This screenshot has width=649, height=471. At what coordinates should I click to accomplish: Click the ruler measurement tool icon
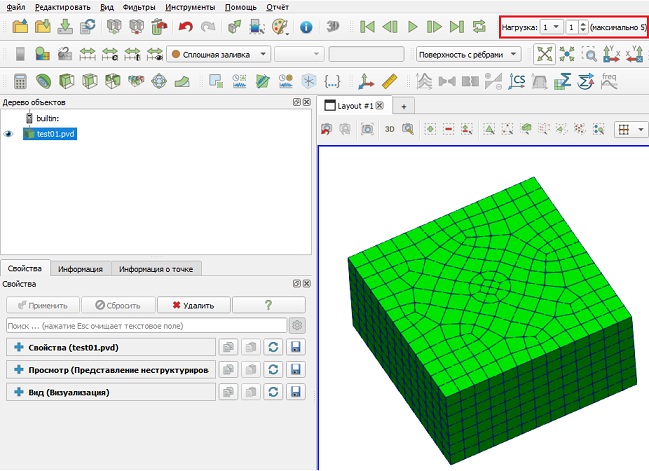(x=389, y=81)
